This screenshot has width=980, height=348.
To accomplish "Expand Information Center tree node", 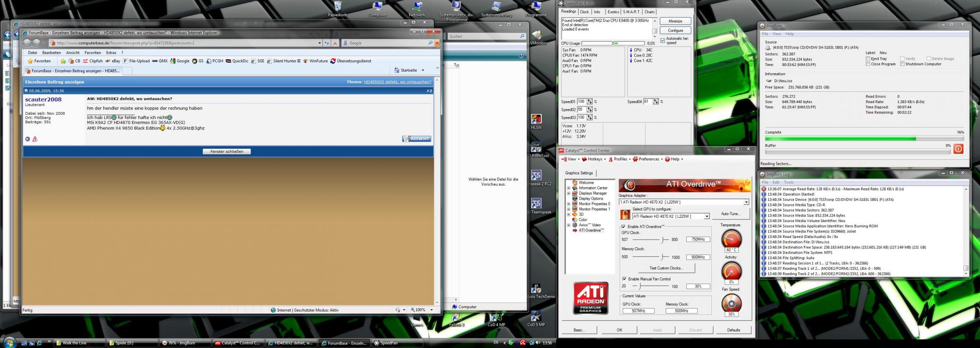I will (569, 188).
